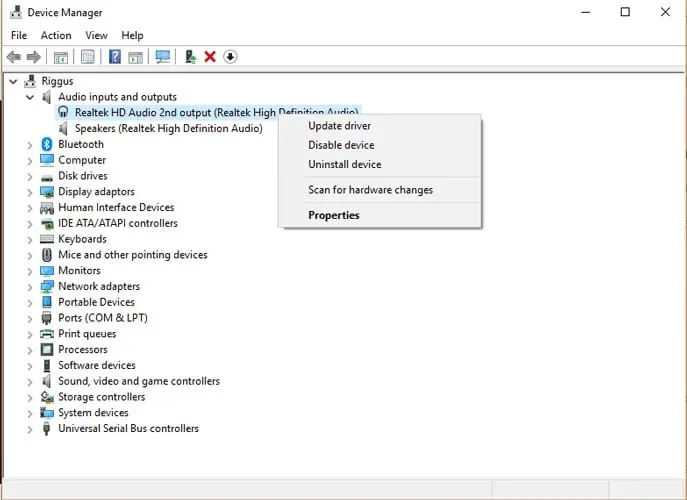Select the Monitors label
687x500 pixels.
(x=79, y=270)
